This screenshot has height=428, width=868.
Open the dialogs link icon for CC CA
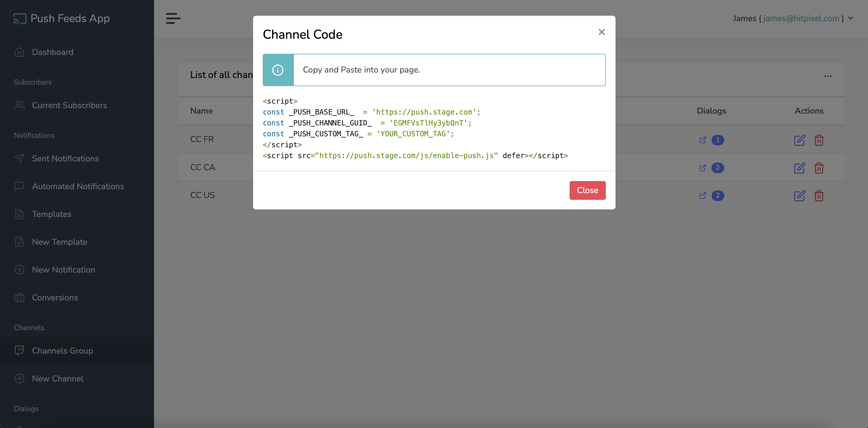click(x=702, y=168)
